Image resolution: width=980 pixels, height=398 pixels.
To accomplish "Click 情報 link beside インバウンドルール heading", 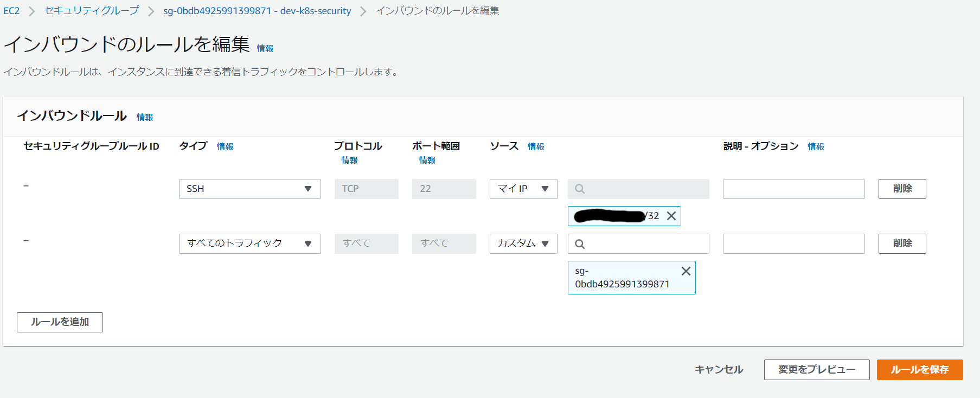I will click(x=144, y=117).
